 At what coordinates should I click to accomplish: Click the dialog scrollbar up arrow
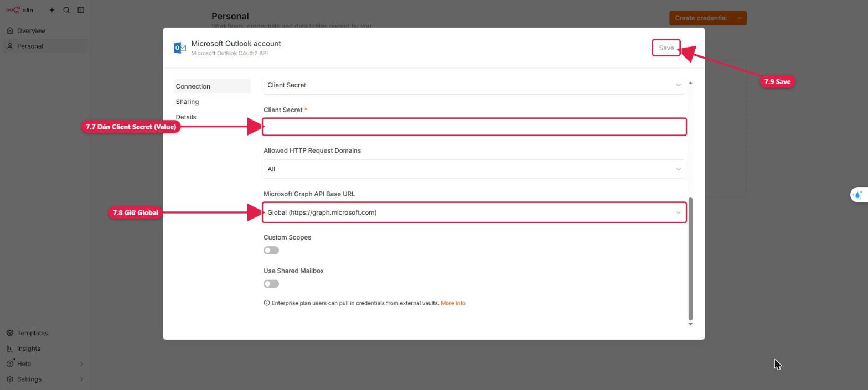(x=690, y=83)
